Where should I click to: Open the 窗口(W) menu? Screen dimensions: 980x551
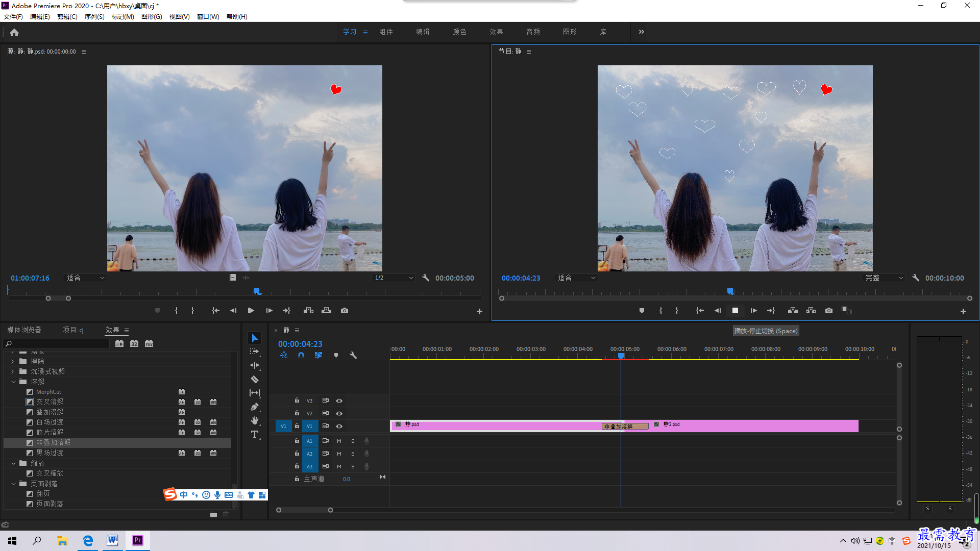(208, 17)
